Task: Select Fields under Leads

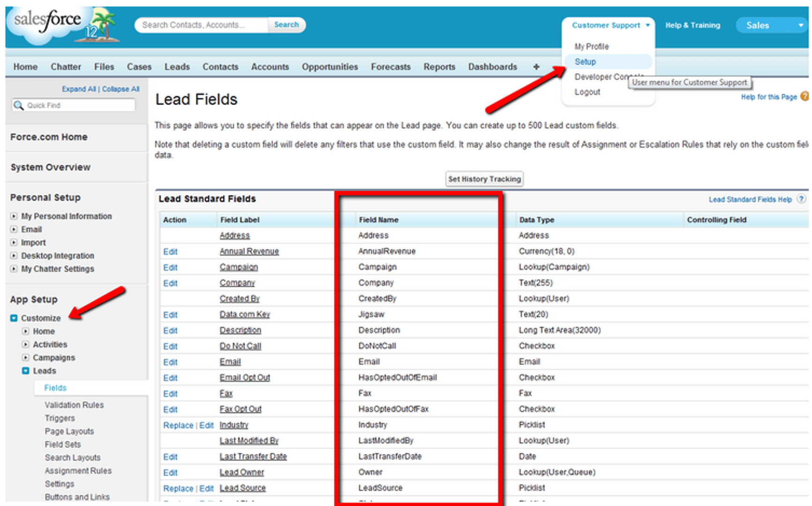Action: pos(55,388)
